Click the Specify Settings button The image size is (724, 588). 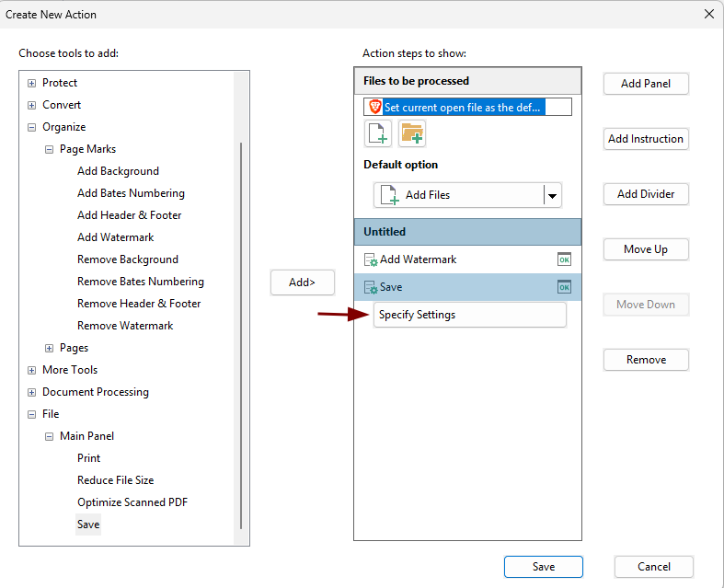[x=469, y=315]
